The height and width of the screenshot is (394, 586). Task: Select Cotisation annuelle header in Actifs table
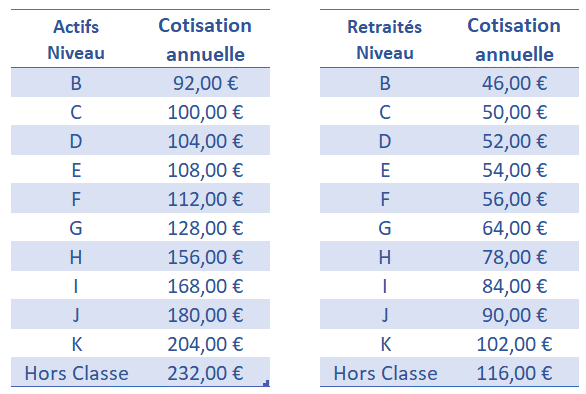tap(205, 40)
